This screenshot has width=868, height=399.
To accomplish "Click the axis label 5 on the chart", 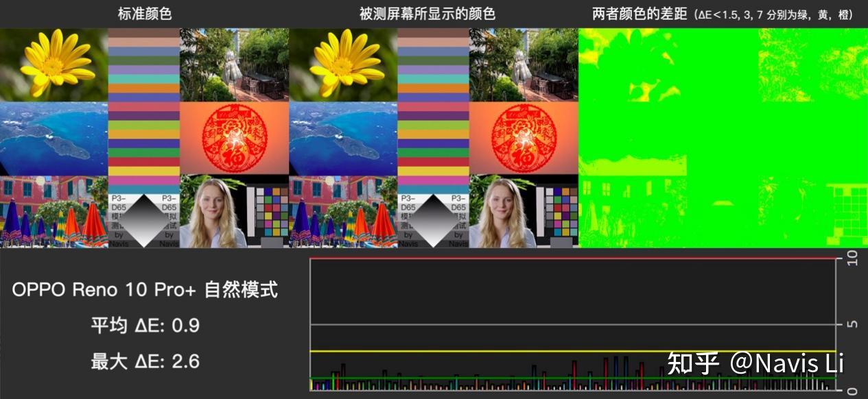I will [x=853, y=325].
